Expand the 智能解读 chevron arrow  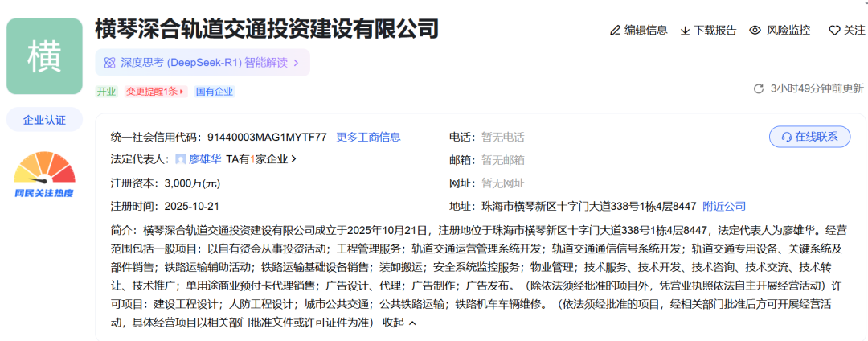(x=297, y=63)
